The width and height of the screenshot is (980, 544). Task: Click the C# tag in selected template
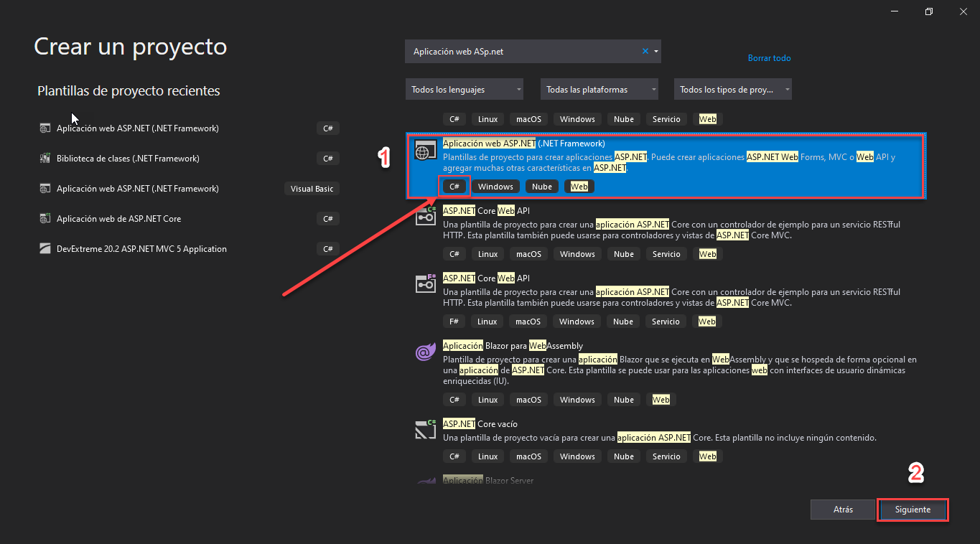pyautogui.click(x=454, y=187)
